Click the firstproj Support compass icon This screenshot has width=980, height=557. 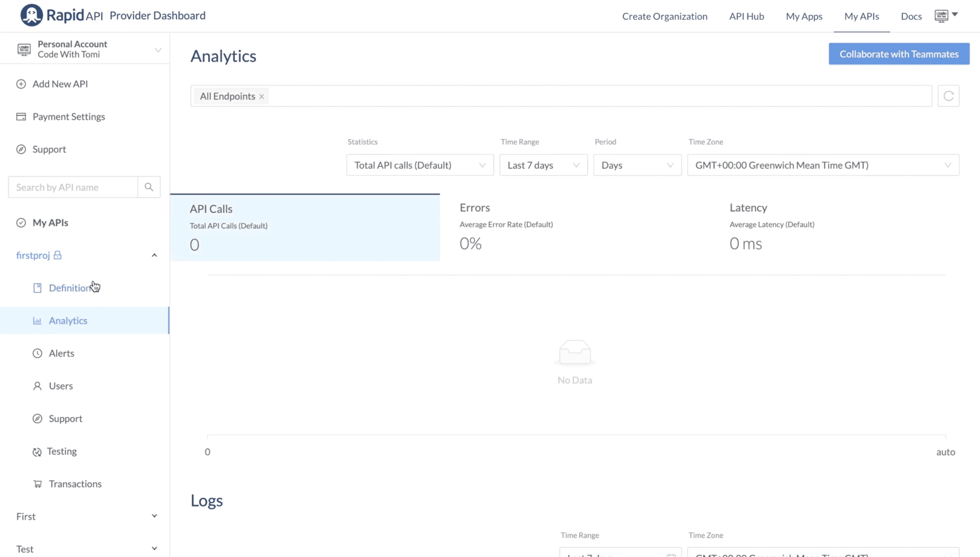pyautogui.click(x=37, y=419)
